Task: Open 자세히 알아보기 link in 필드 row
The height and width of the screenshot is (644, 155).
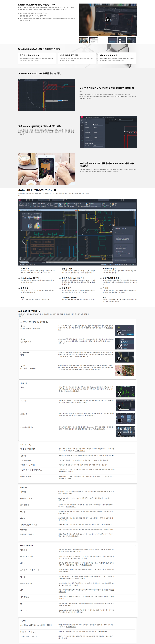Action: [x=68, y=605]
